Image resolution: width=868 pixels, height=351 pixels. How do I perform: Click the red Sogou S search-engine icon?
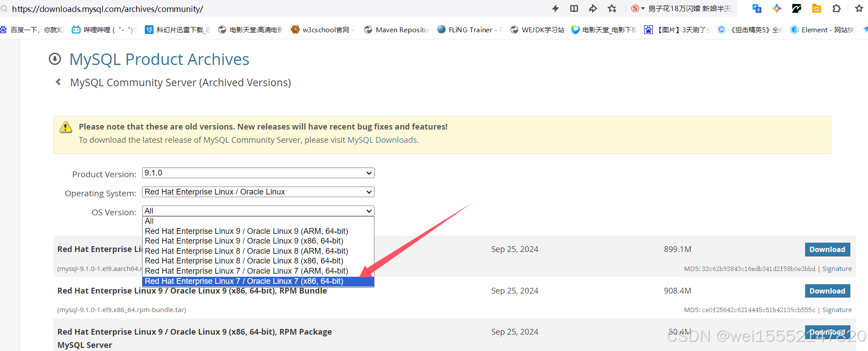(x=635, y=8)
